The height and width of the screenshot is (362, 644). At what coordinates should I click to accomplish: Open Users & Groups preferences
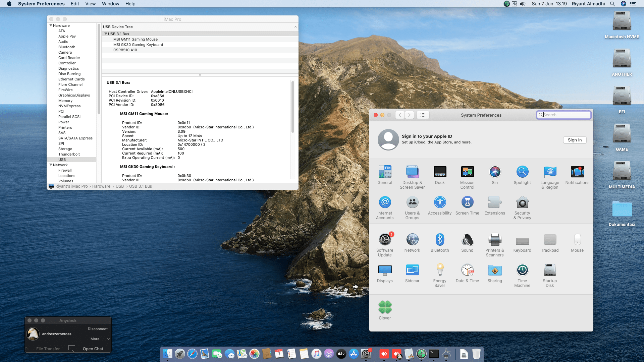412,208
